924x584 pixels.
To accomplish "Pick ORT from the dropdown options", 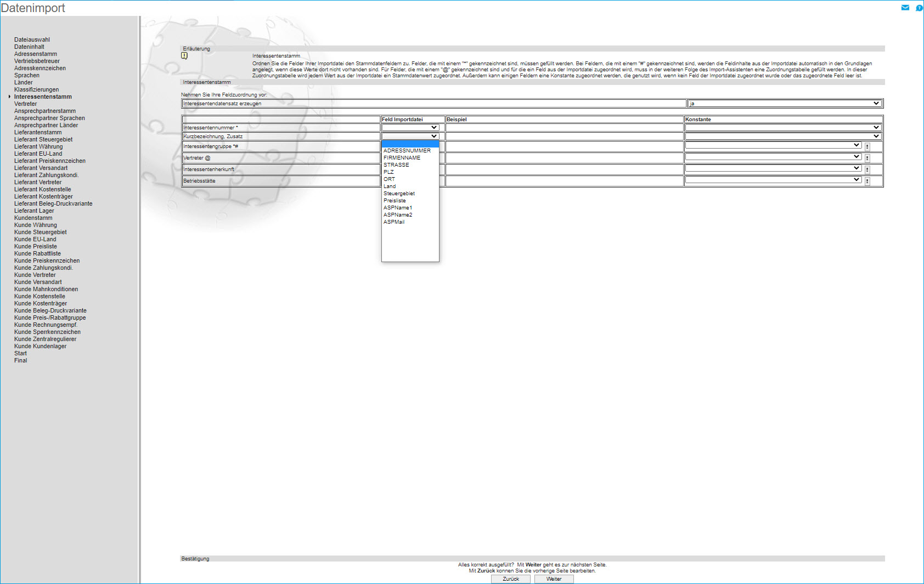I will (x=410, y=179).
